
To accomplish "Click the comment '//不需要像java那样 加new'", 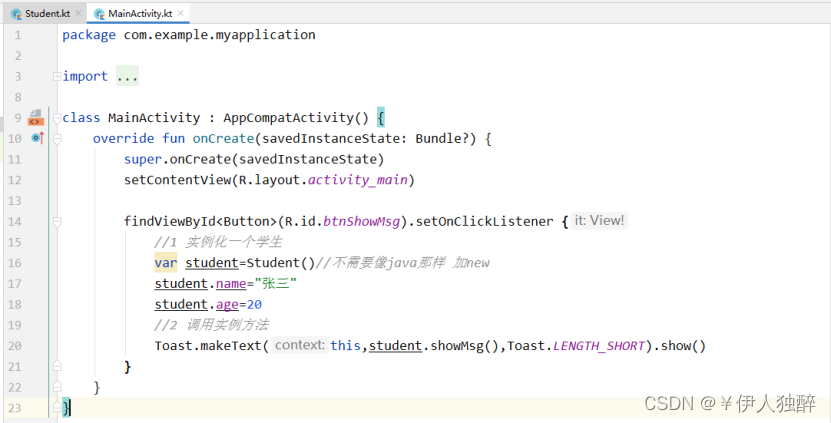I will [x=403, y=262].
